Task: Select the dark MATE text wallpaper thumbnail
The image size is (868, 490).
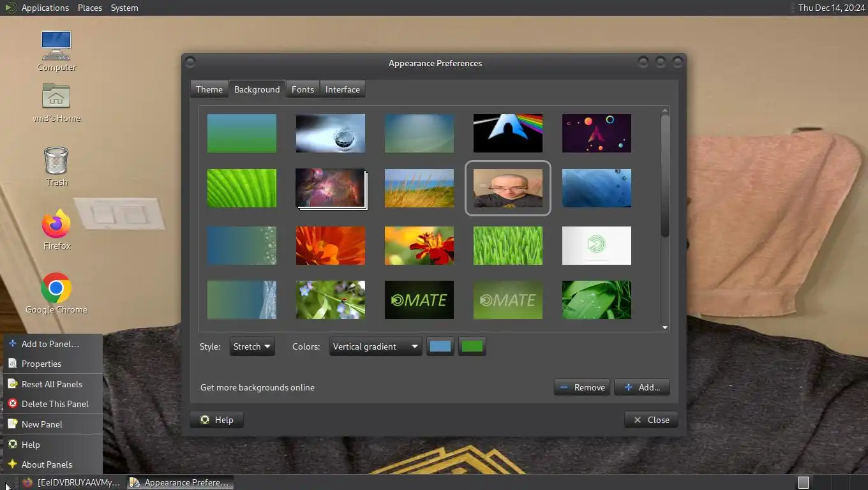Action: (x=419, y=300)
